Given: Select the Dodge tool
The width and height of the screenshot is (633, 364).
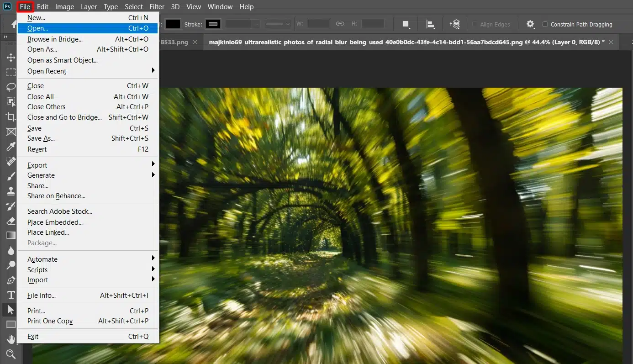Looking at the screenshot, I should (11, 265).
